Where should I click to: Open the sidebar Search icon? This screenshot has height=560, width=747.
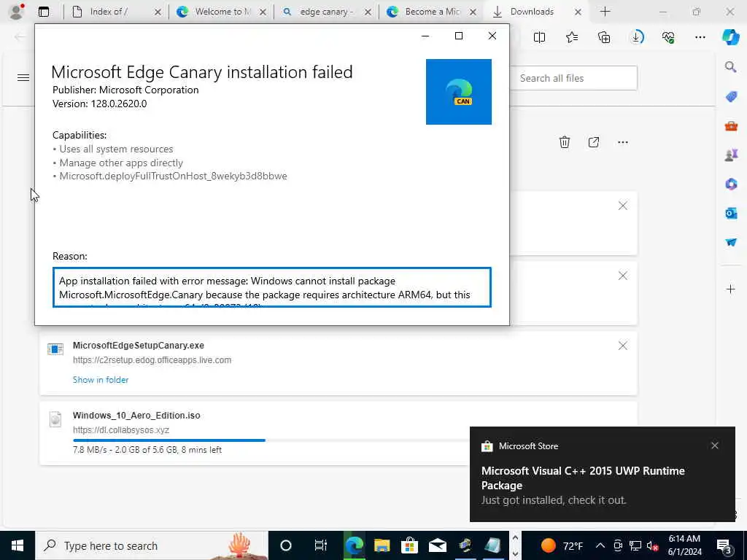click(x=731, y=67)
